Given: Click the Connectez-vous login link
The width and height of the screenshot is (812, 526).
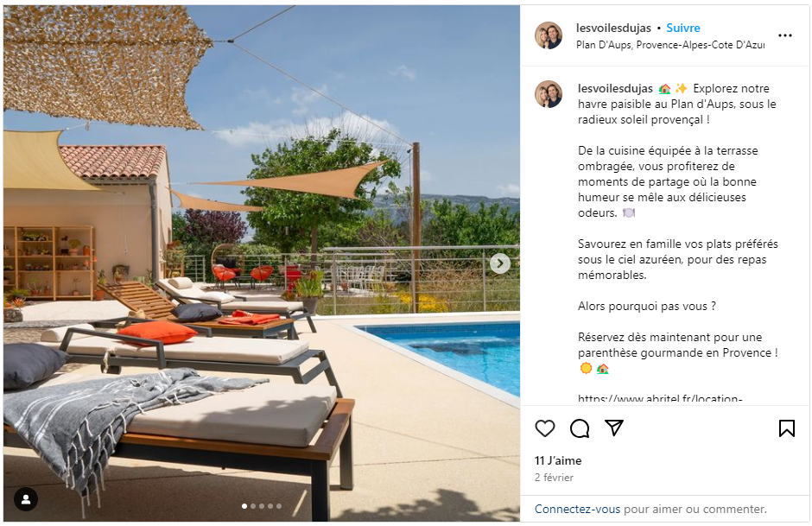Looking at the screenshot, I should (577, 509).
